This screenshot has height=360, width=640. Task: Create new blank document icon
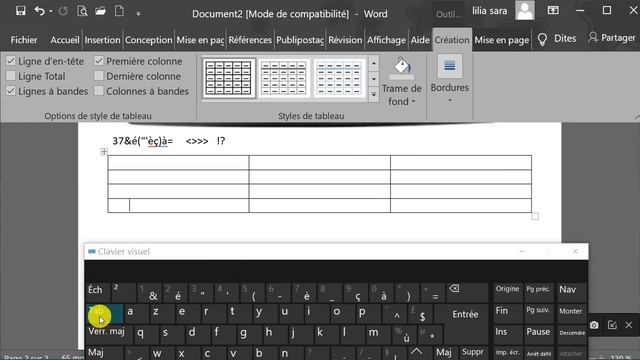click(119, 11)
